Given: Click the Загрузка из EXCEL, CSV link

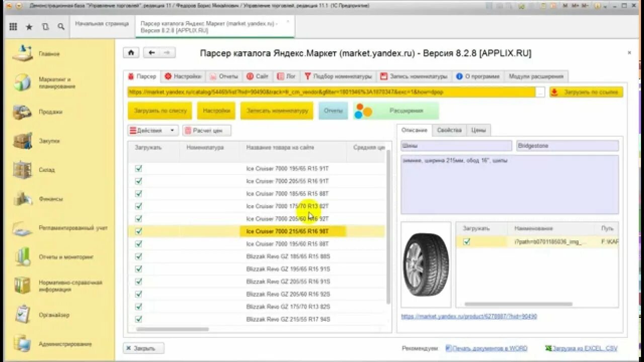Looking at the screenshot, I should coord(581,348).
